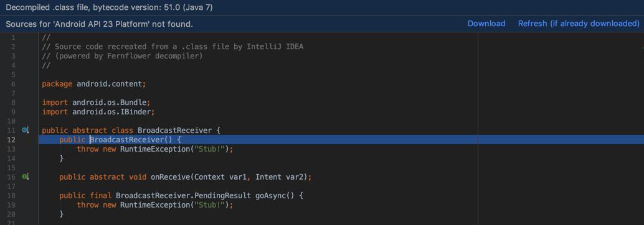Click the Download sources link
Screen dimensions: 644x225
tap(486, 24)
